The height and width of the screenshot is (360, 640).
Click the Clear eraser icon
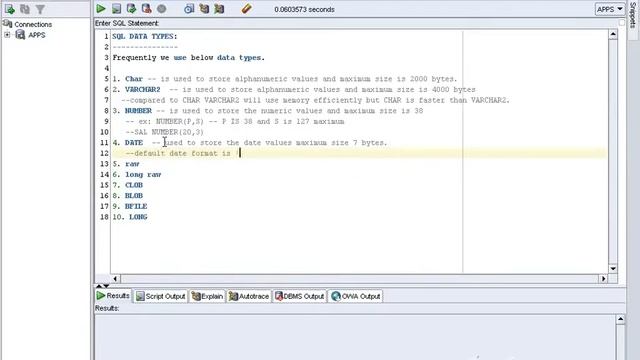click(246, 9)
